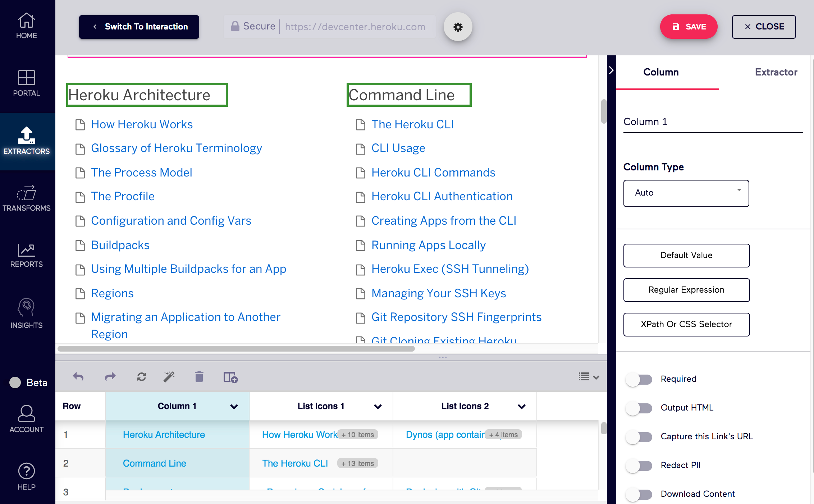Image resolution: width=814 pixels, height=504 pixels.
Task: Expand the List Icons 2 dropdown
Action: pyautogui.click(x=521, y=407)
